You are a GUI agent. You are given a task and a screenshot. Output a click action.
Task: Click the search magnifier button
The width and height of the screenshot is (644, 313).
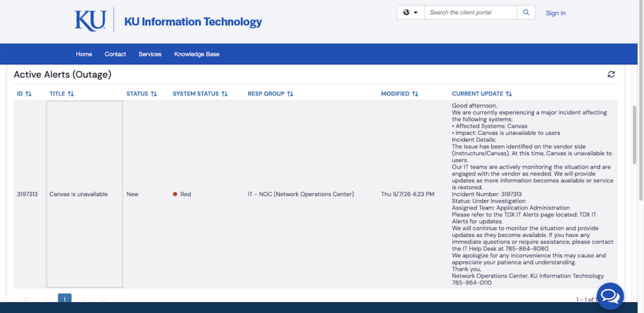click(526, 13)
